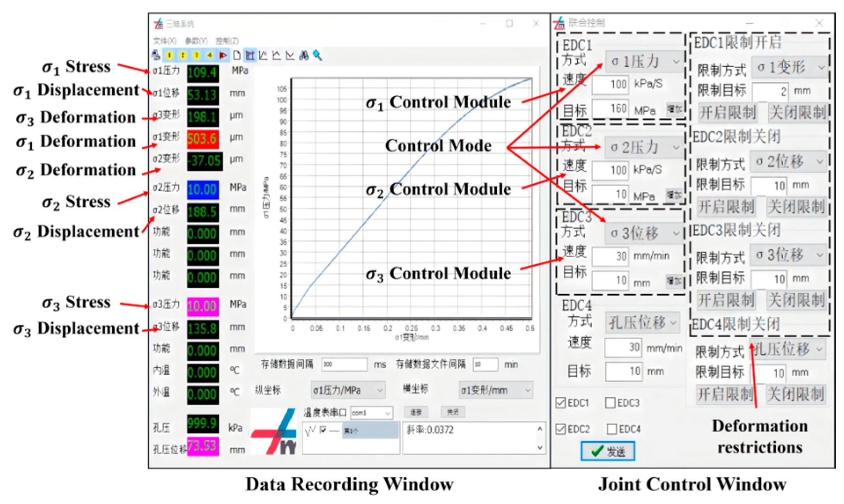Click the green-check 发送 send button
The width and height of the screenshot is (844, 504).
(608, 451)
